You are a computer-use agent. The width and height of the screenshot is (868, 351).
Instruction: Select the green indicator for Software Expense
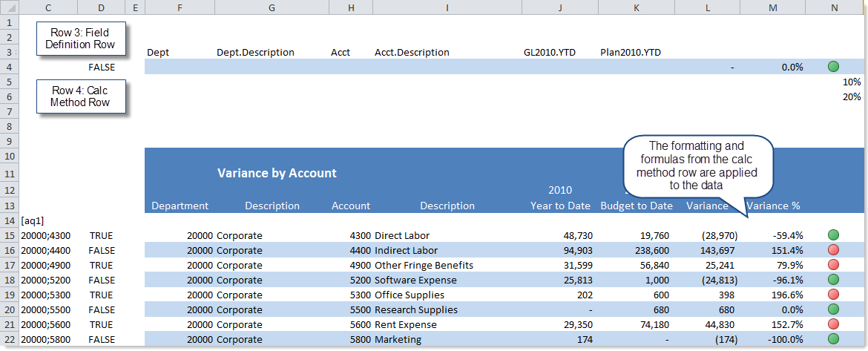tap(833, 280)
